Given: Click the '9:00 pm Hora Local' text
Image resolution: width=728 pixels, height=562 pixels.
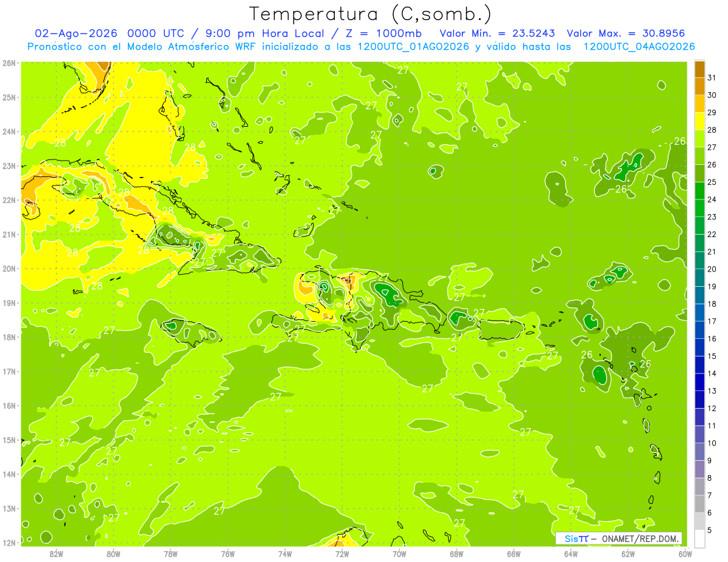Looking at the screenshot, I should pyautogui.click(x=265, y=33).
